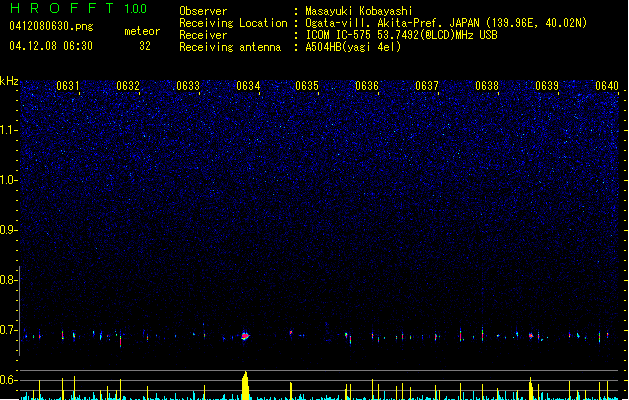The image size is (629, 400).
Task: Select the file name 0412080630.png
Action: point(51,26)
